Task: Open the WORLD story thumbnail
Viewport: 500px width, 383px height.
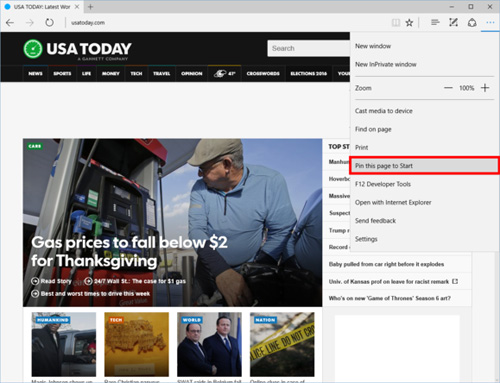Action: (209, 344)
